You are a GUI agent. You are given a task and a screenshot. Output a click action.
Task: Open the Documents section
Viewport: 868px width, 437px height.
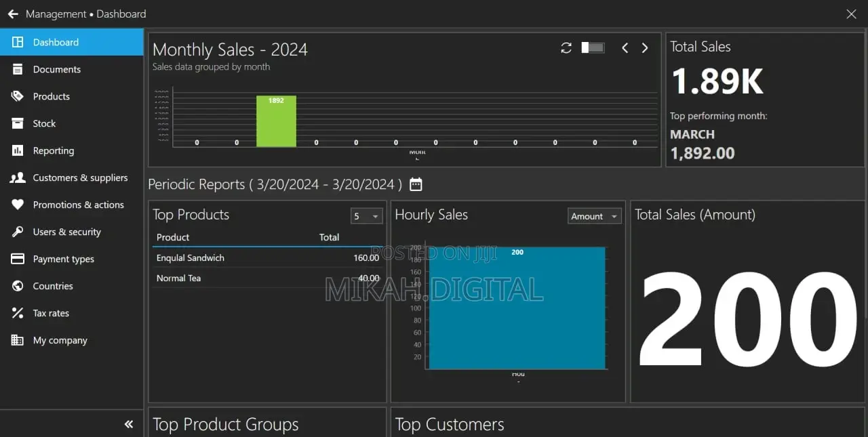[x=57, y=69]
